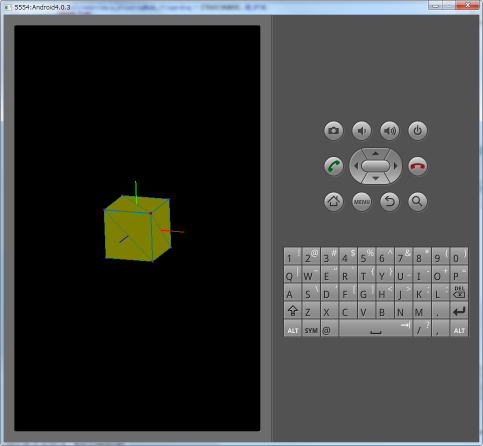Raise volume with the volume up button
This screenshot has height=446, width=483.
click(390, 130)
